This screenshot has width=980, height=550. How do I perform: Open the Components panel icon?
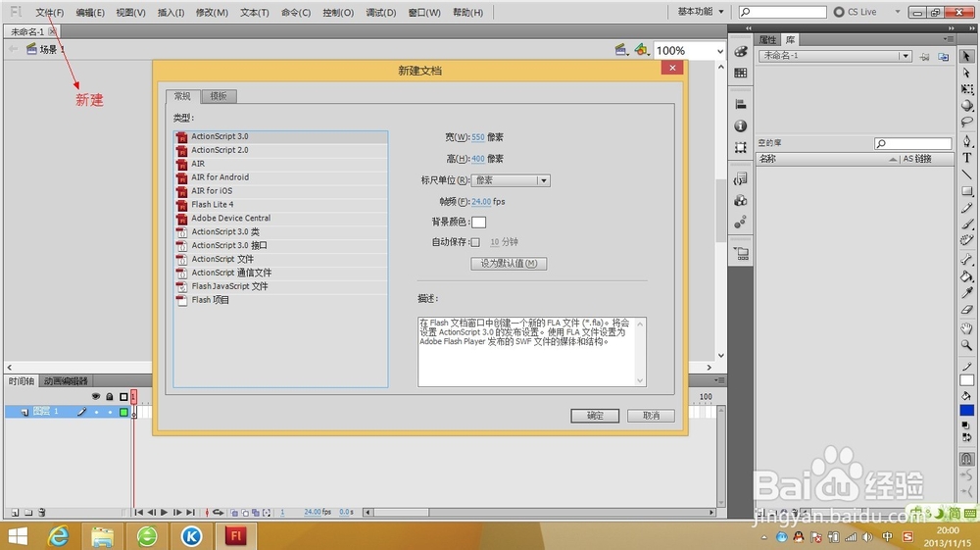click(741, 201)
